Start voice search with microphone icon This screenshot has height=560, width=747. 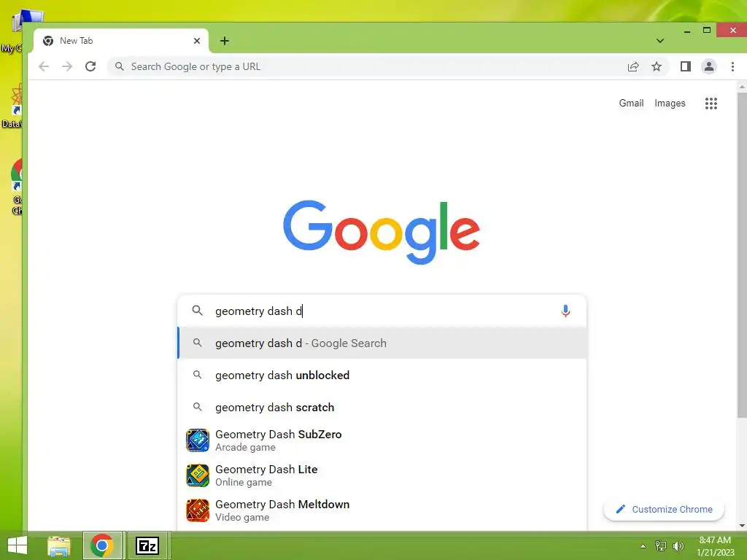[565, 311]
